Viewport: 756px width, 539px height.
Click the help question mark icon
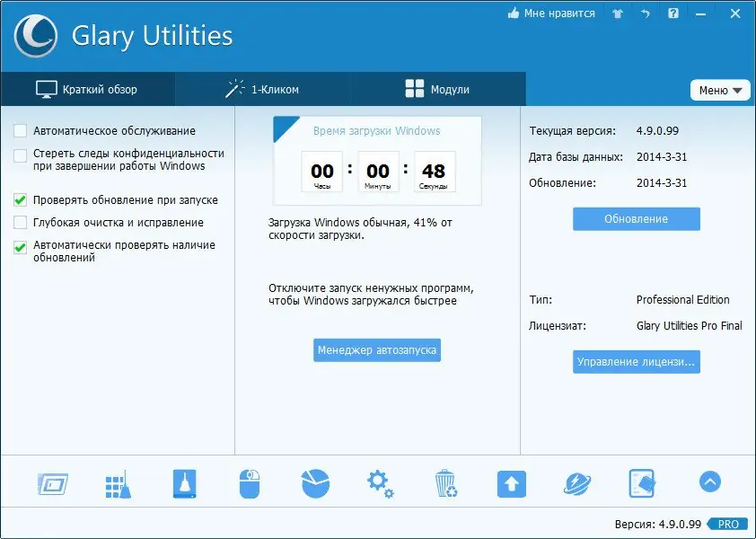click(x=674, y=13)
